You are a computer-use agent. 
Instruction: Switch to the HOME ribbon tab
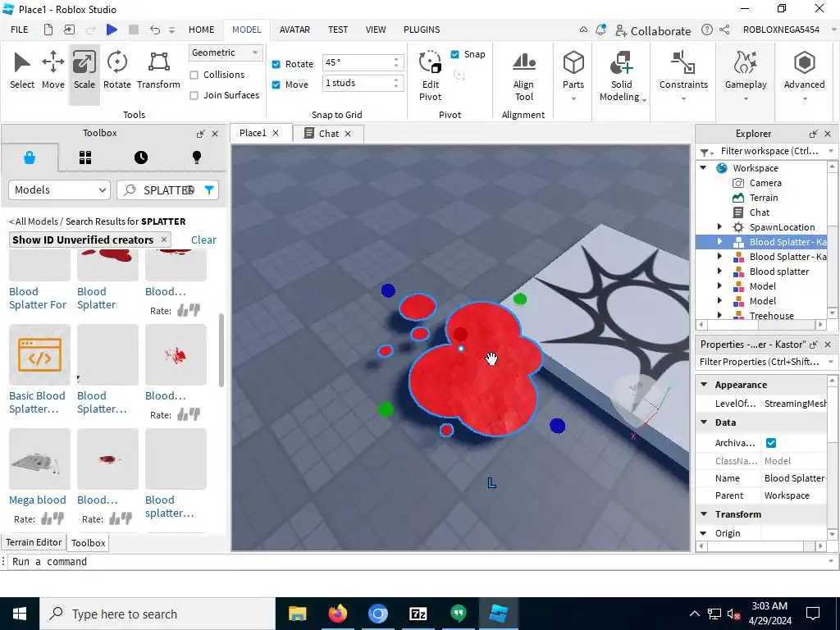[x=202, y=30]
